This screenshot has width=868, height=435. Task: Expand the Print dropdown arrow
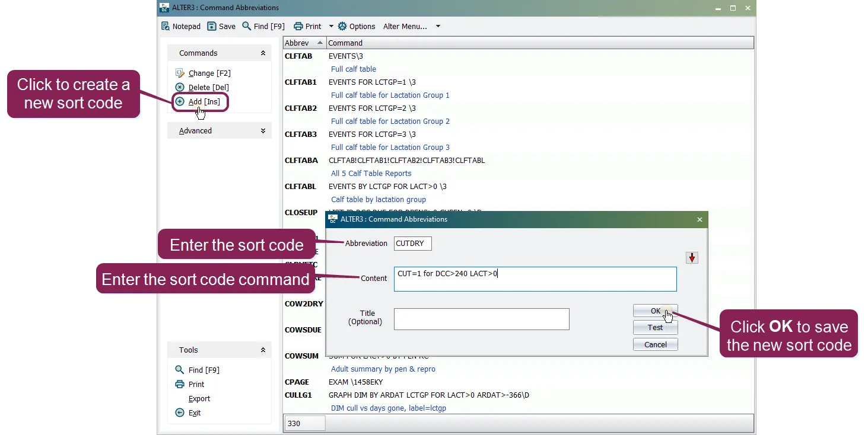(331, 26)
